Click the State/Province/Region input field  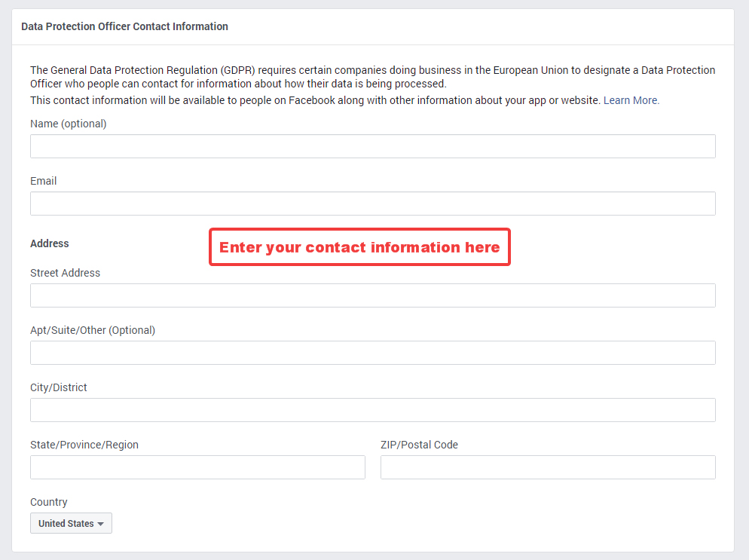click(x=197, y=467)
